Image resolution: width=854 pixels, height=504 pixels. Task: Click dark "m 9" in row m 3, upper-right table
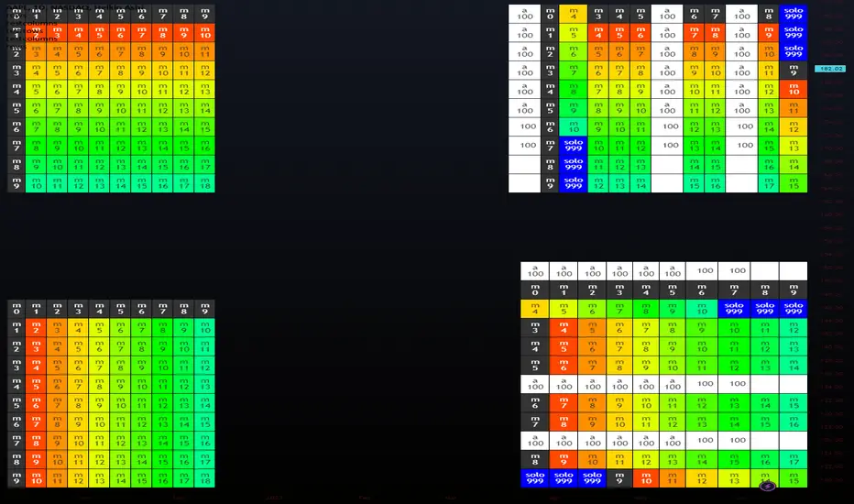pos(794,71)
